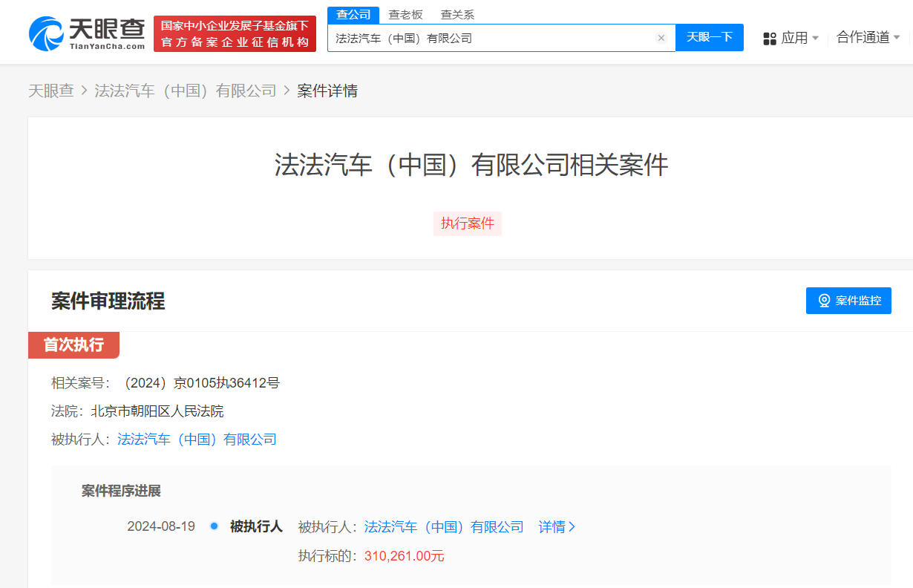Switch to the 查老板 tab
913x588 pixels.
pyautogui.click(x=405, y=13)
